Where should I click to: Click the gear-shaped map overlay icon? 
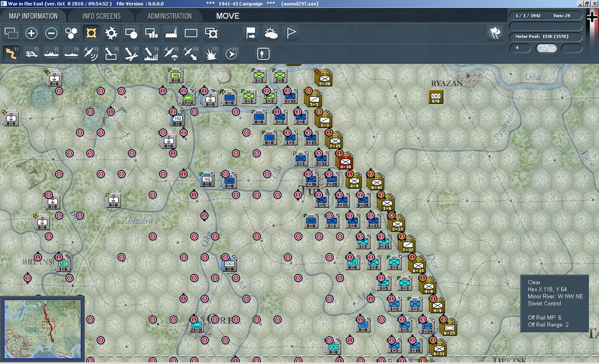(111, 33)
